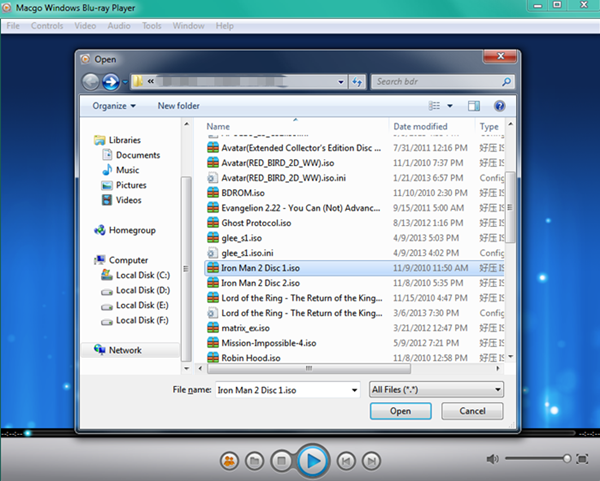
Task: Open Local Disk (D:)
Action: tap(135, 290)
